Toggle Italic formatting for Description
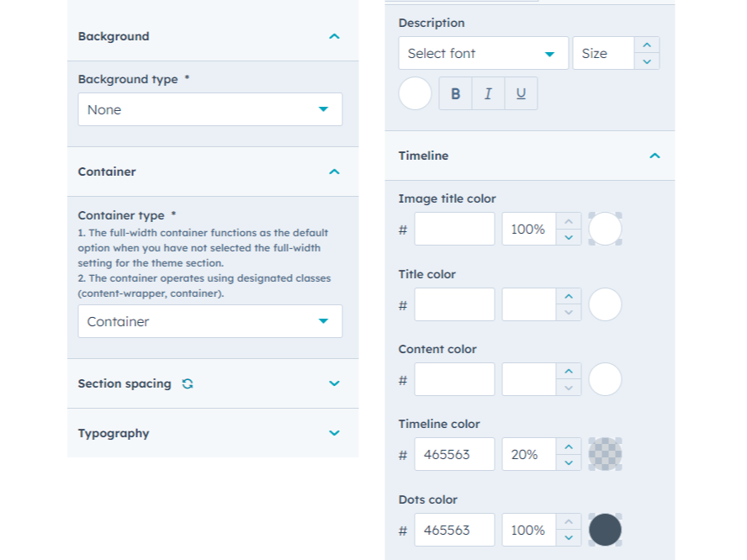The width and height of the screenshot is (747, 560). coord(488,94)
